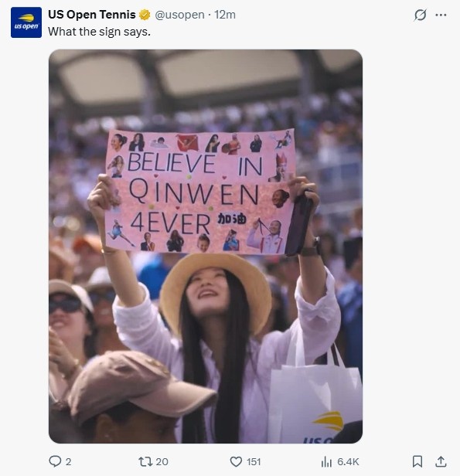Open the US Open profile avatar

(26, 22)
